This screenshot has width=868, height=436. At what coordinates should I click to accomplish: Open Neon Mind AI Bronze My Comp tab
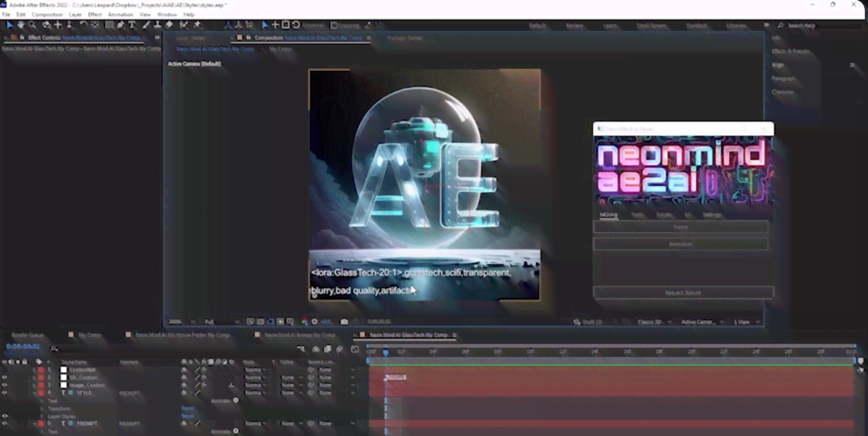click(299, 335)
